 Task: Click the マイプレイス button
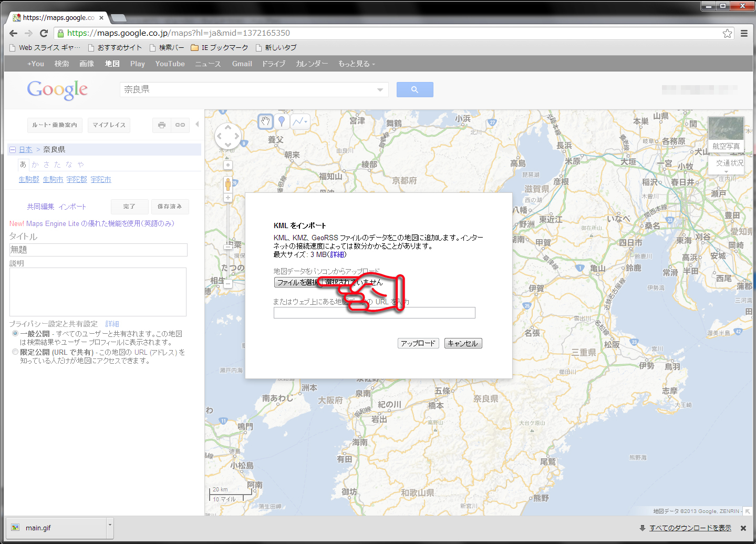coord(109,125)
